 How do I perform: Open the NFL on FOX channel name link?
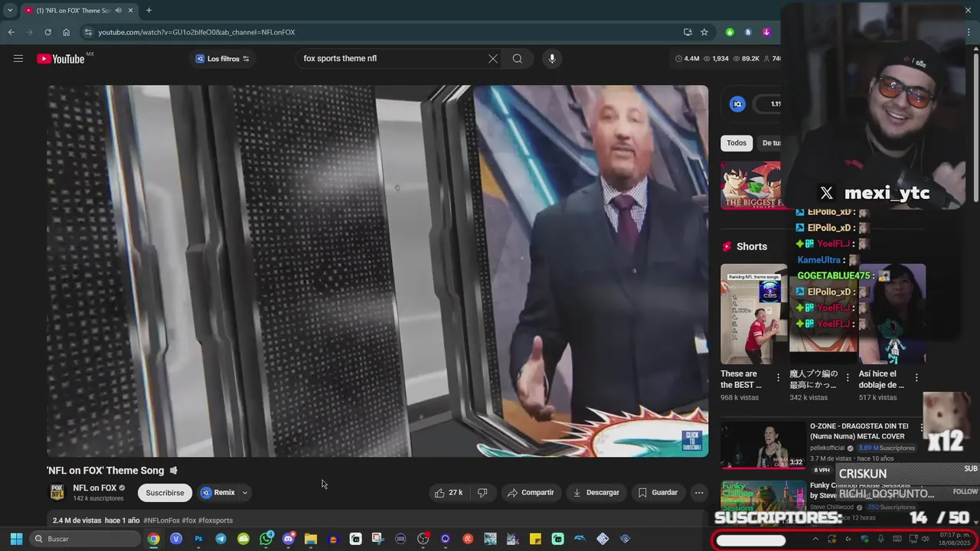95,488
